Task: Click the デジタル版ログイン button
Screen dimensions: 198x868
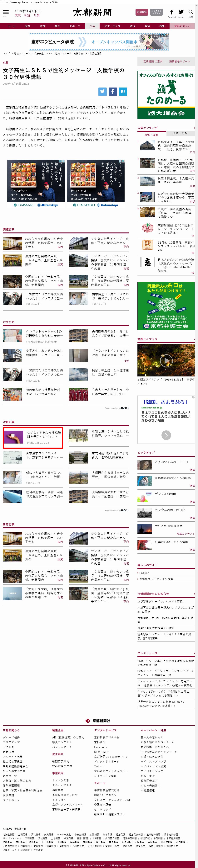Action: [156, 12]
